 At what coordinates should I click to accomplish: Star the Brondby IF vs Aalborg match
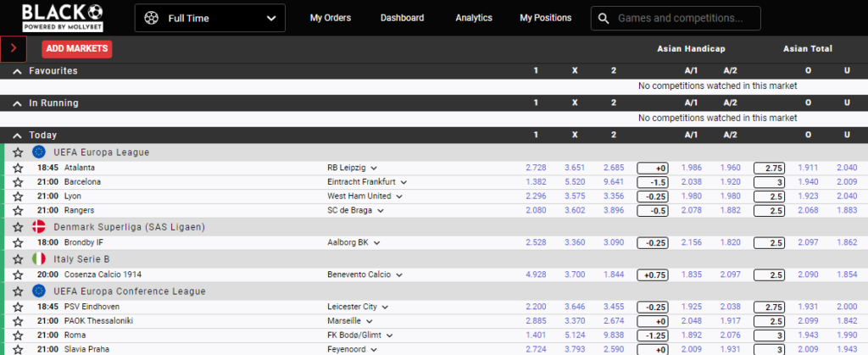pos(18,243)
